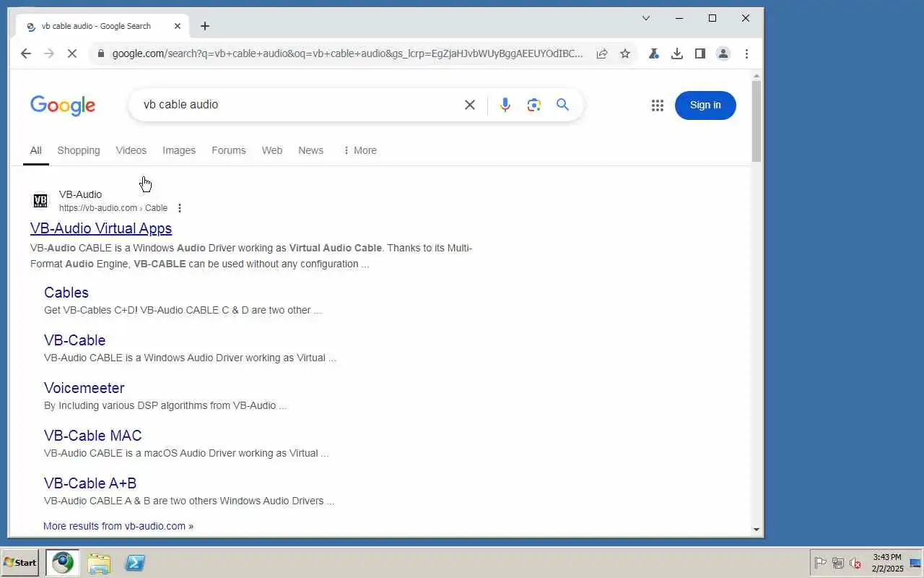Click the Google logo
Screen dimensions: 924x578
63,105
